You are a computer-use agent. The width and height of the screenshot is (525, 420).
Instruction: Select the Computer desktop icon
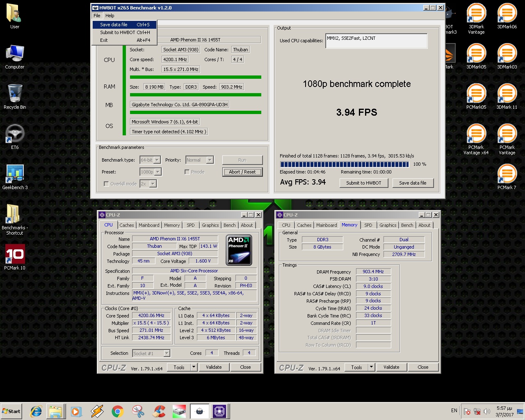coord(15,56)
